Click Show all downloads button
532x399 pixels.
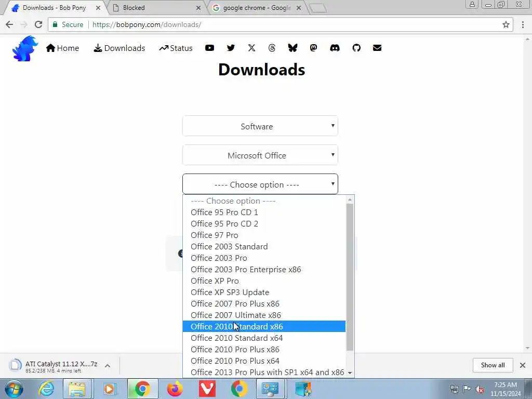pos(493,365)
